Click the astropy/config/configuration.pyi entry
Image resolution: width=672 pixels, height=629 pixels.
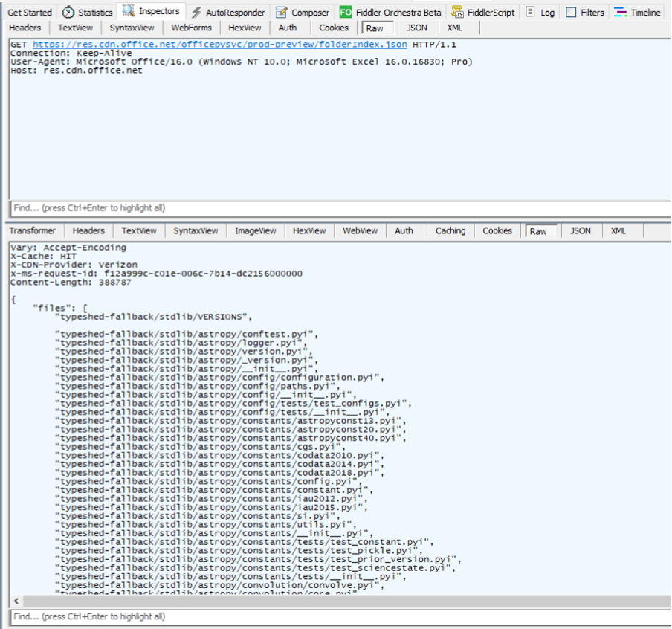tap(220, 377)
